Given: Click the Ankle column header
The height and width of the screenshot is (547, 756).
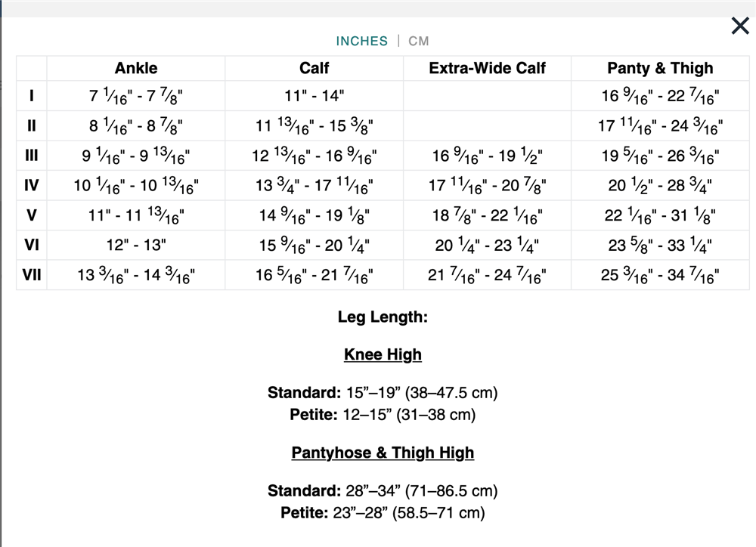Looking at the screenshot, I should click(x=136, y=68).
